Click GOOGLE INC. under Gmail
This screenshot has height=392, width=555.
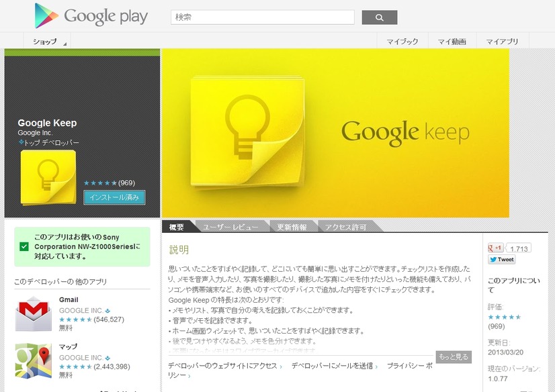(81, 311)
